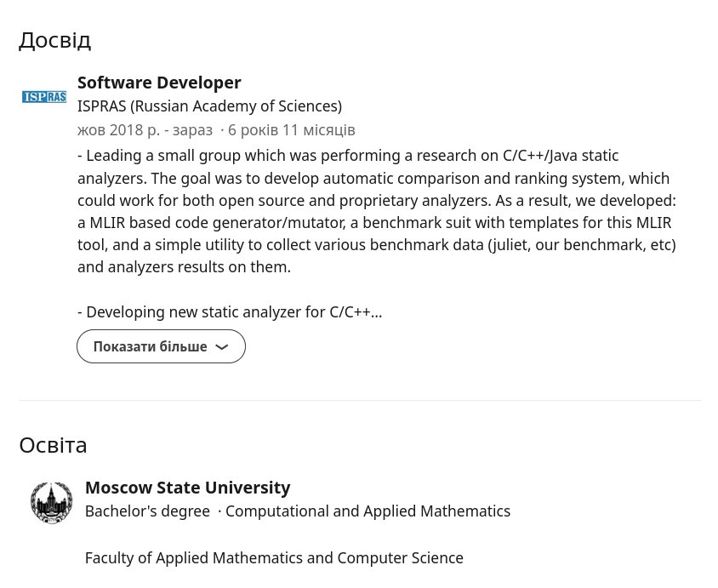The height and width of the screenshot is (588, 718).
Task: Open ISPRAS (Russian Academy of Sciences) company name
Action: pyautogui.click(x=209, y=106)
